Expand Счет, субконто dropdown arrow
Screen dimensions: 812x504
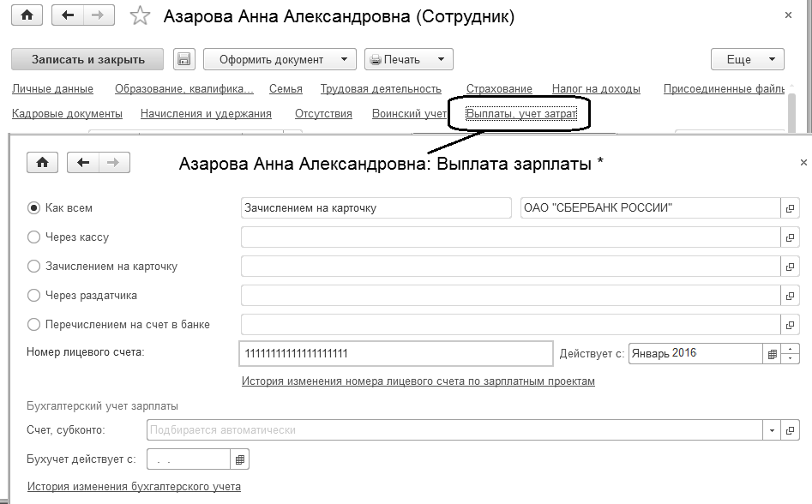click(772, 430)
